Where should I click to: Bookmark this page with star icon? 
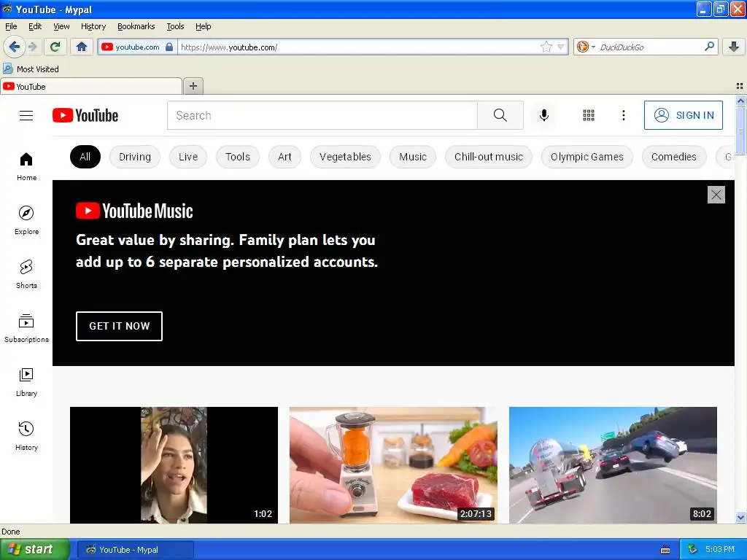[x=546, y=47]
